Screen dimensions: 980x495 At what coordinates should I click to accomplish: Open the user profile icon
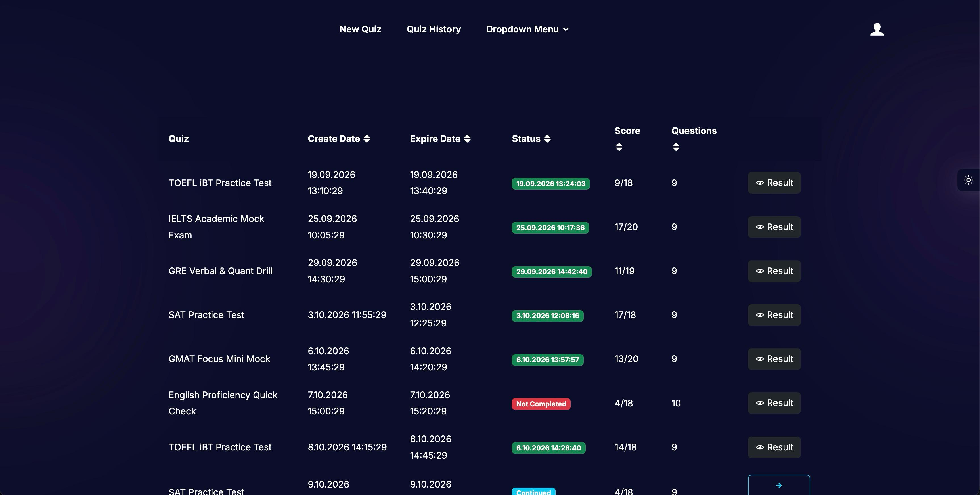877,29
